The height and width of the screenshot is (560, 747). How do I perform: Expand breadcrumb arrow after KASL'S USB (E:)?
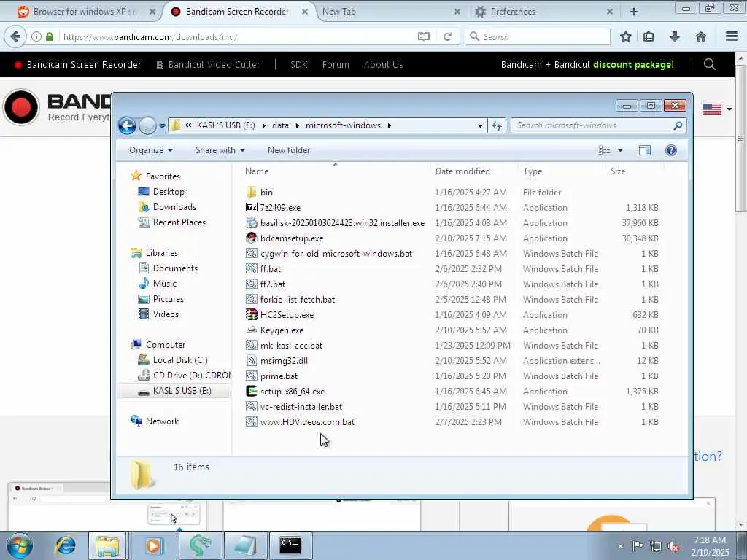pos(263,125)
